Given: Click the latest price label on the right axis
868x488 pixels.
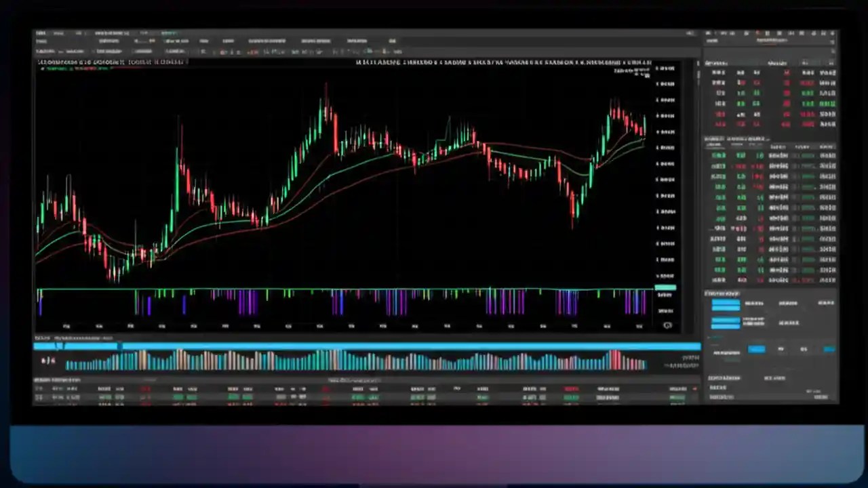Looking at the screenshot, I should click(665, 287).
